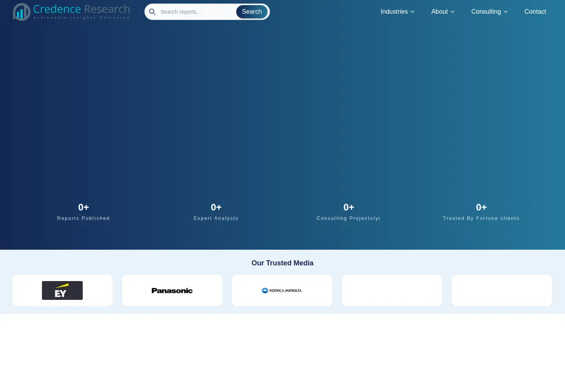Expand the Industries chevron arrow
The image size is (565, 392).
(x=412, y=12)
